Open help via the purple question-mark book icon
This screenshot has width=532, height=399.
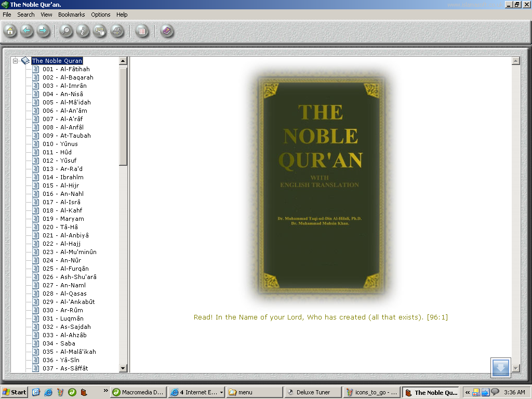pos(167,31)
